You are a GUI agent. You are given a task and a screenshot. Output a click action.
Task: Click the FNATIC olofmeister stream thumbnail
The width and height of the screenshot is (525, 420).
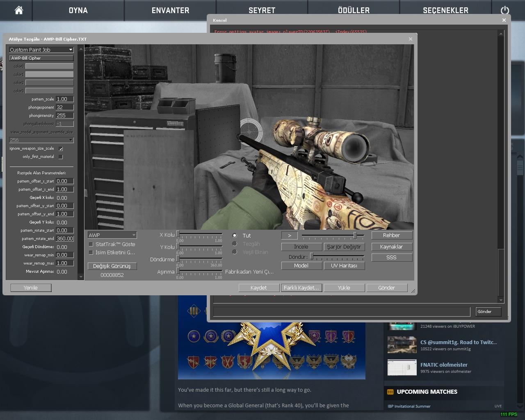402,367
